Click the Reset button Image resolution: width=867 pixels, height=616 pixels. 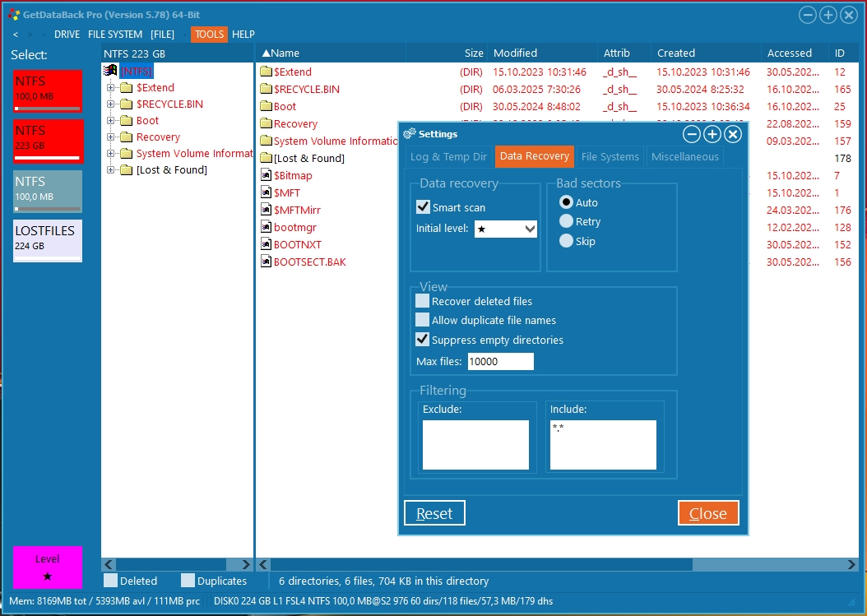tap(434, 513)
